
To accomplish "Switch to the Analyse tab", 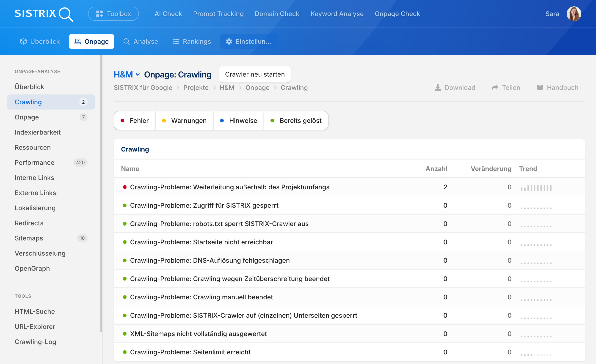I will pyautogui.click(x=141, y=41).
